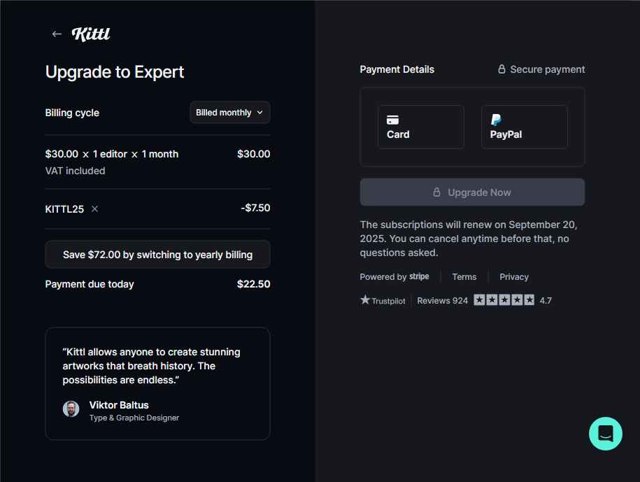
Task: Open the Billed monthly dropdown
Action: (229, 113)
